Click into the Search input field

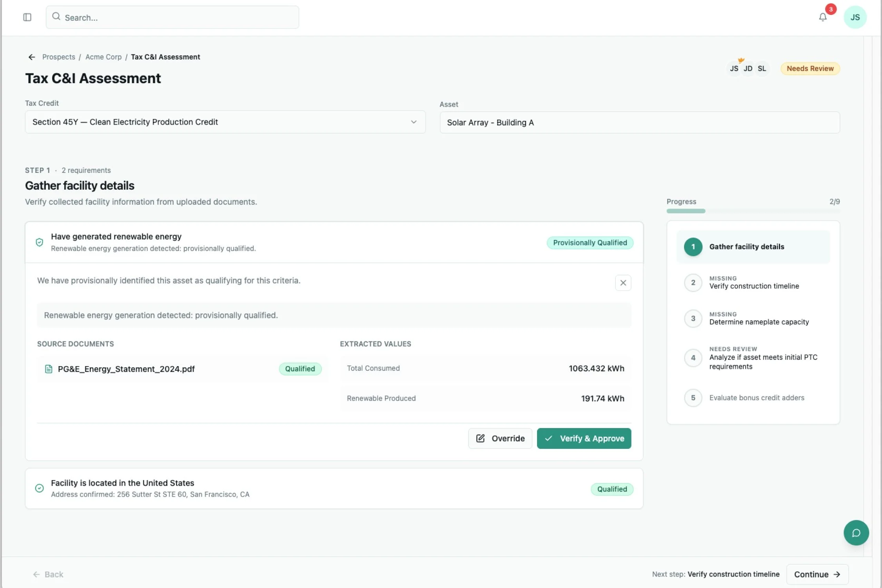click(x=172, y=18)
